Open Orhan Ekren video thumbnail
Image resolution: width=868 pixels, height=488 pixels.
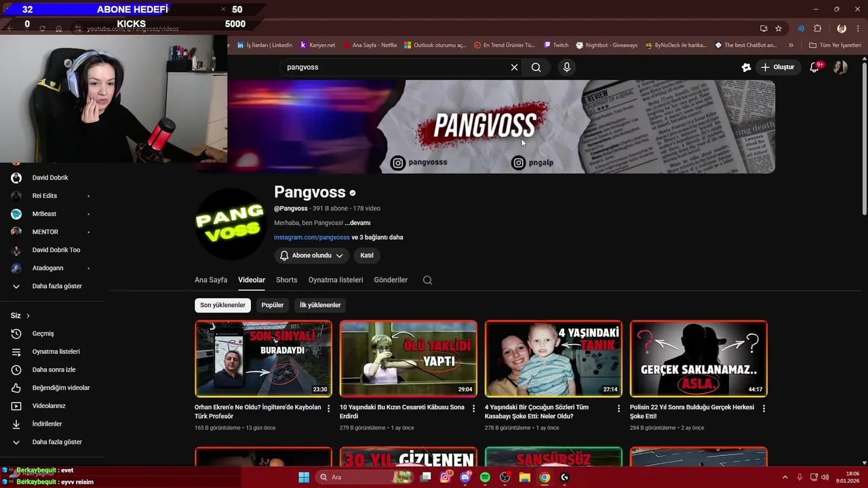(263, 359)
